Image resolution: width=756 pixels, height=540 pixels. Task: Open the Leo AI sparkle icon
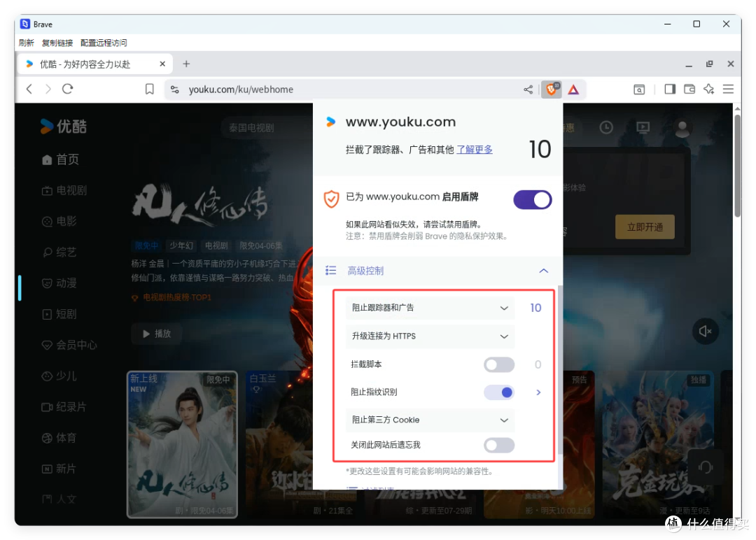click(x=708, y=89)
